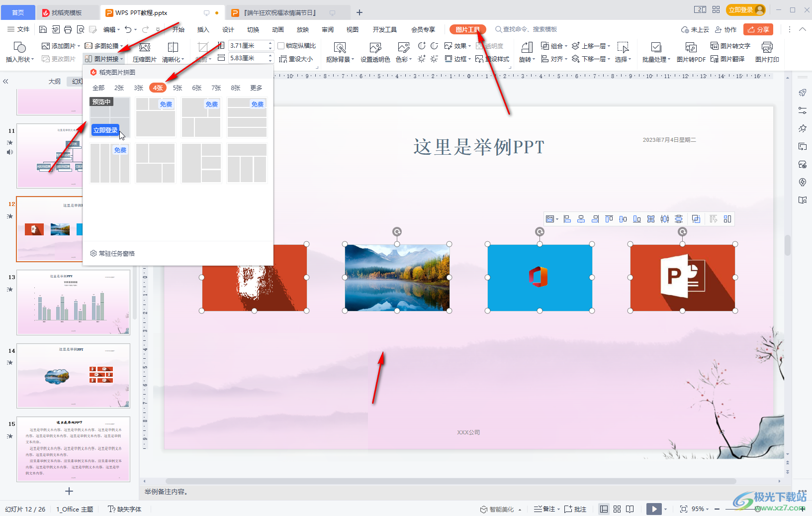
Task: Click the Login button in title bar
Action: click(745, 9)
